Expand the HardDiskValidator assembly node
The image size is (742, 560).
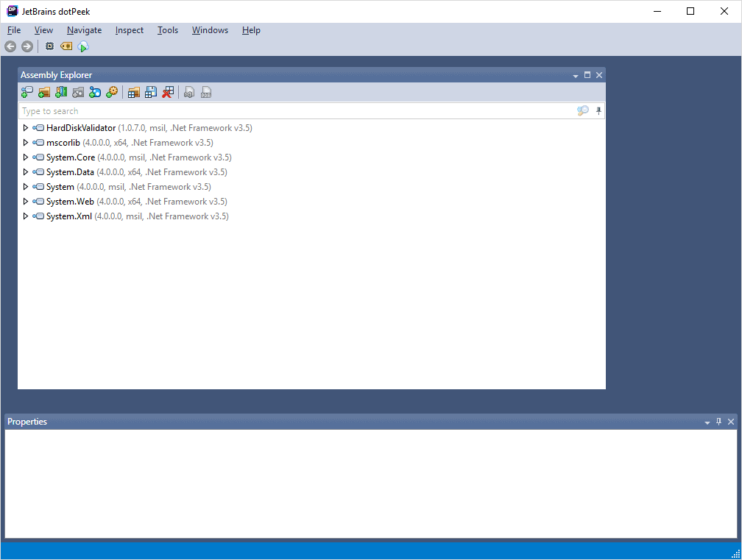coord(25,127)
